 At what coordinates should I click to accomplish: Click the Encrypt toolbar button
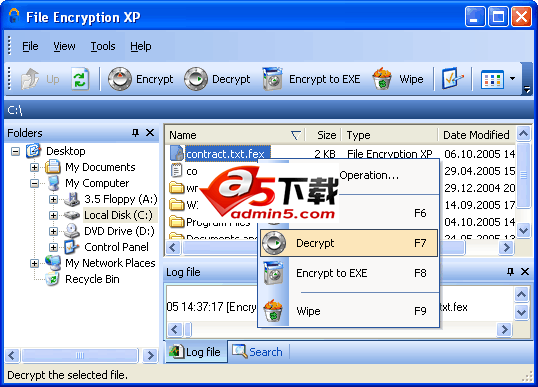tap(140, 79)
